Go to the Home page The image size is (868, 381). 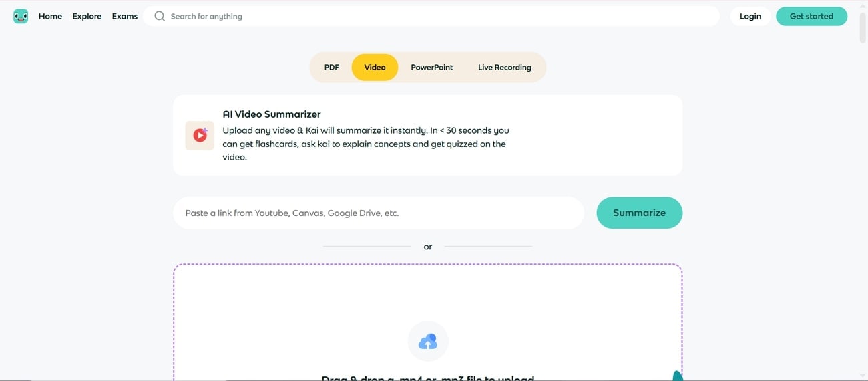[x=50, y=16]
